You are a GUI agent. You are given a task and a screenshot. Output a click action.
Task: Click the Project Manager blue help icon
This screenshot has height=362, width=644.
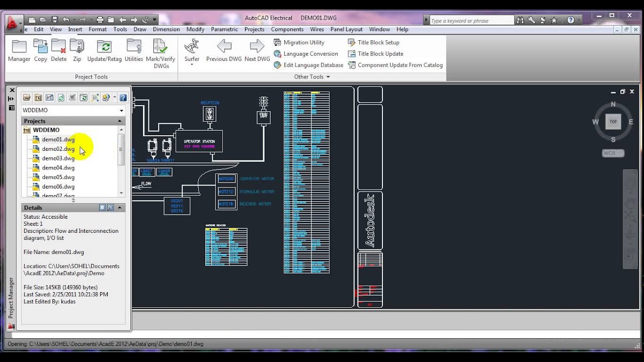click(x=123, y=98)
